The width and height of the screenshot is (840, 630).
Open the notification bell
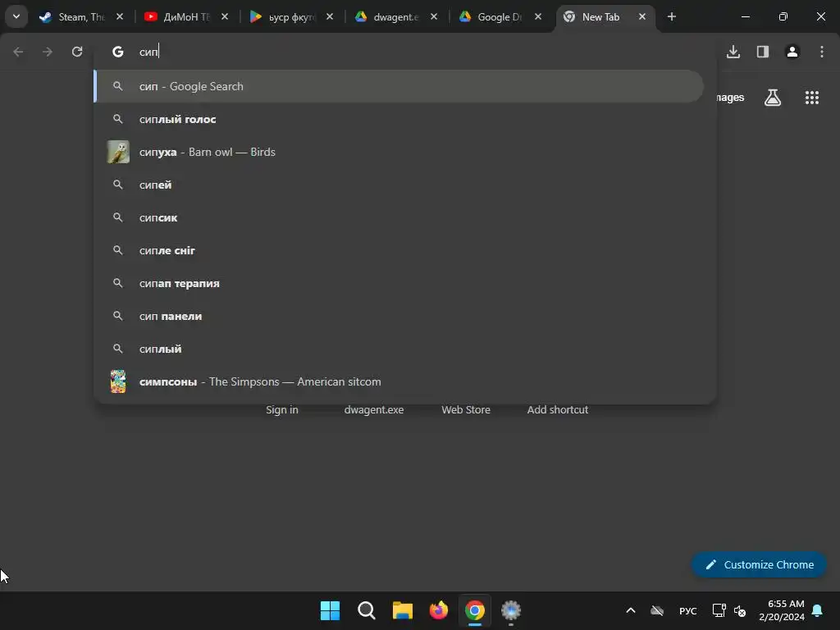(x=818, y=610)
